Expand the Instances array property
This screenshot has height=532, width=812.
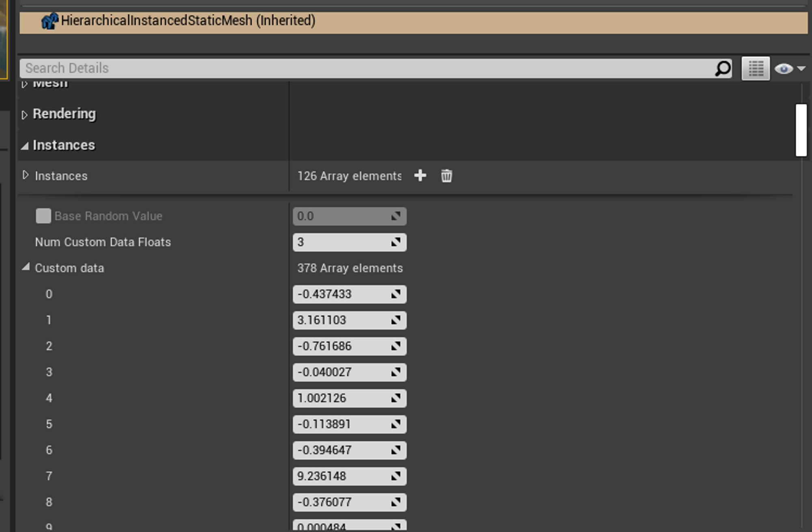[26, 175]
